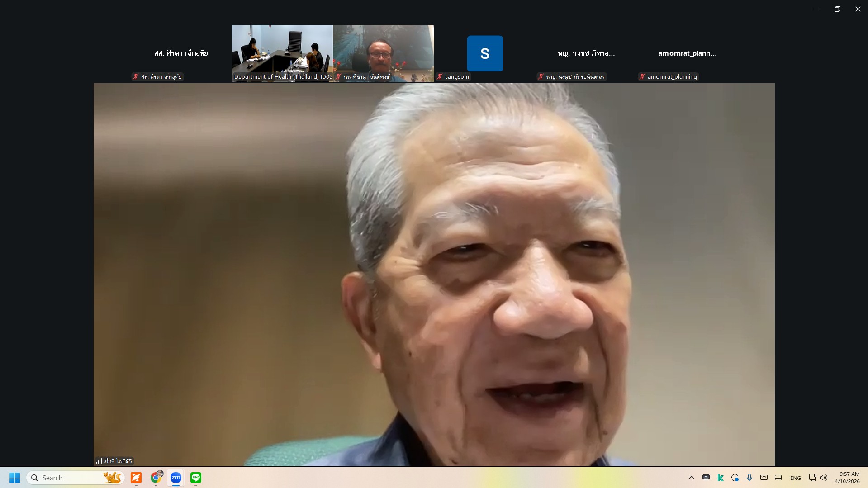The image size is (868, 488).
Task: Click the Windows Start button
Action: 14,478
